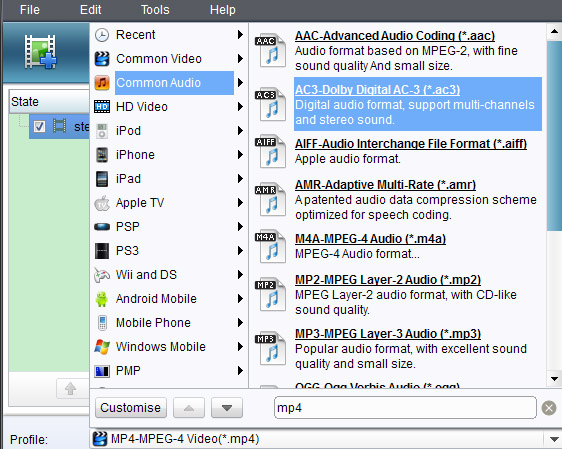Expand the Apple TV submenu arrow
The image size is (562, 449).
[240, 203]
